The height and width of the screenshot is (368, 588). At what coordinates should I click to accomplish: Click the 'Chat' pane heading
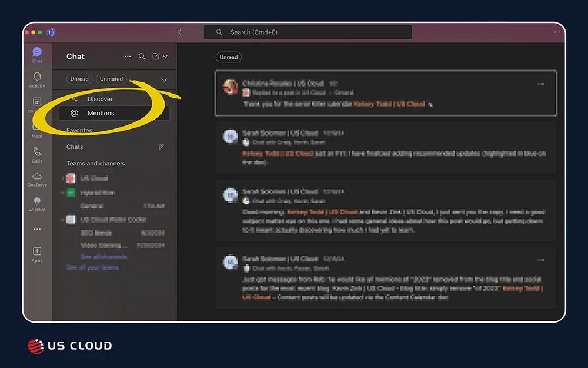[75, 57]
